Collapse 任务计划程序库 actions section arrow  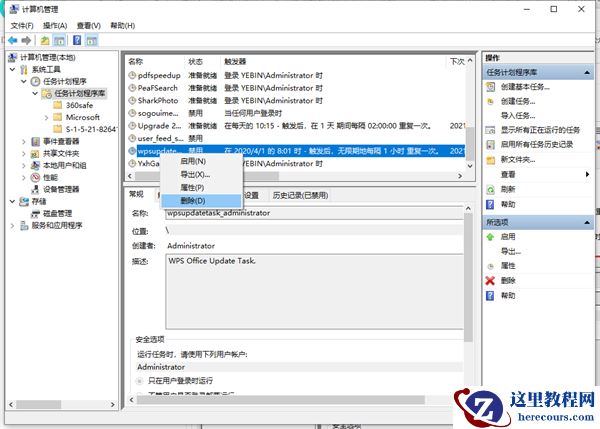click(x=587, y=72)
